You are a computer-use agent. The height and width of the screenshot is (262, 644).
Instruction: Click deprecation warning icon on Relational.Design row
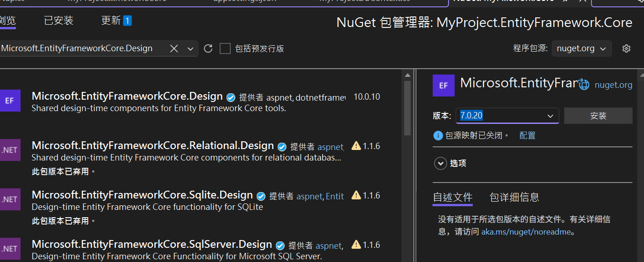356,146
